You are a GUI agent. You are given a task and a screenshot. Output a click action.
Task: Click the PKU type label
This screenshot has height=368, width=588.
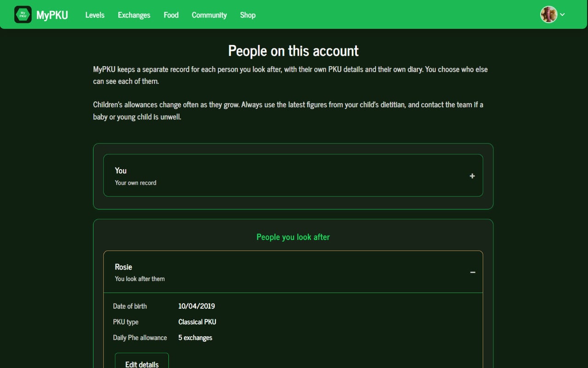pos(126,322)
